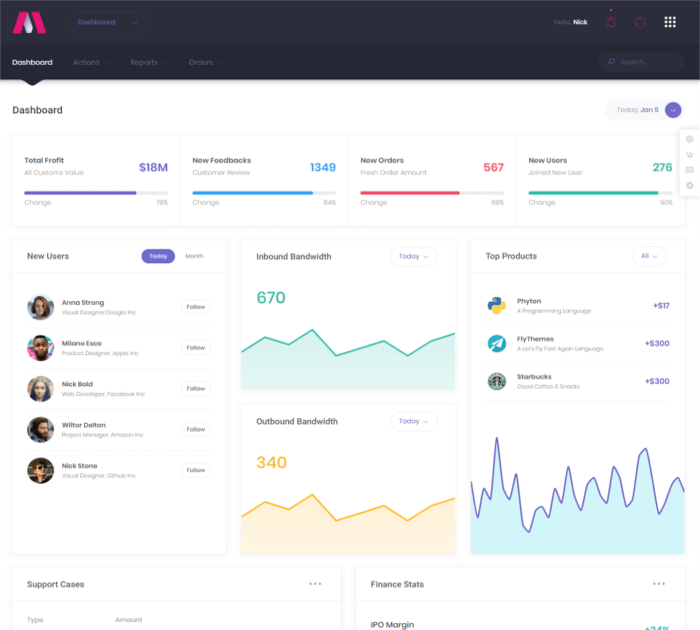Screen dimensions: 700x630
Task: Click the Starbucks product logo
Action: click(496, 381)
